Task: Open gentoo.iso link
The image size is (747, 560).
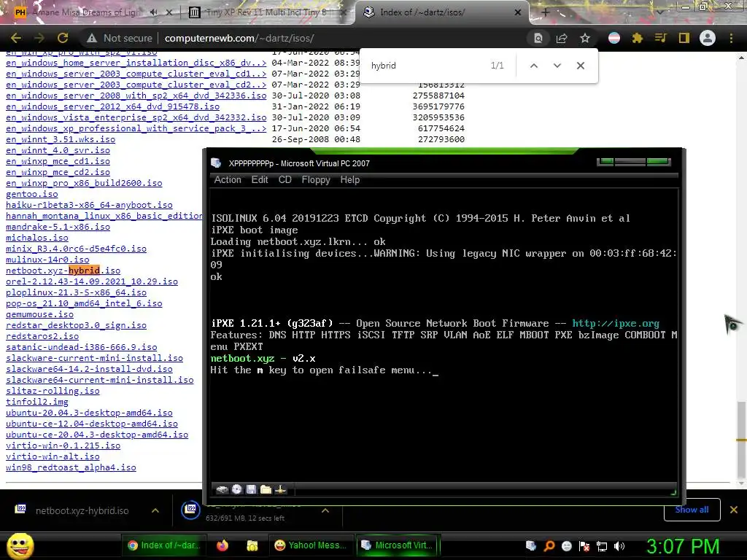Action: (32, 194)
